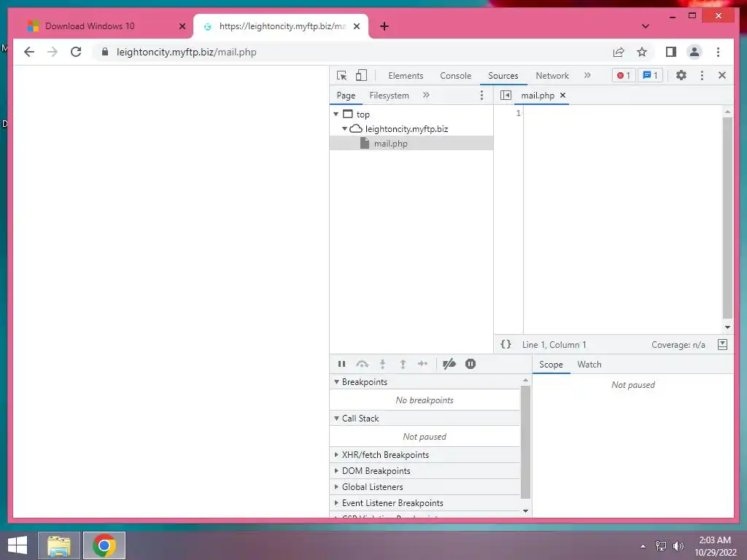Click editor line number 1
The image size is (747, 560).
click(519, 113)
